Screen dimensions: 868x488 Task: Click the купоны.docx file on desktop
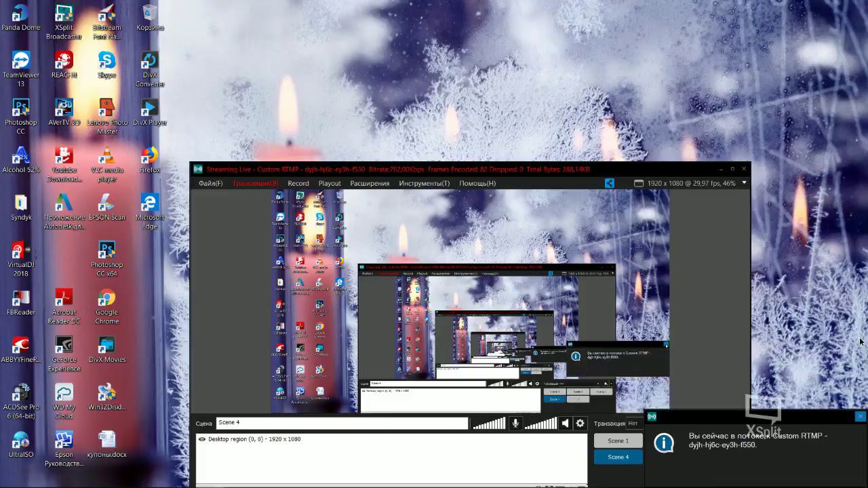[106, 445]
